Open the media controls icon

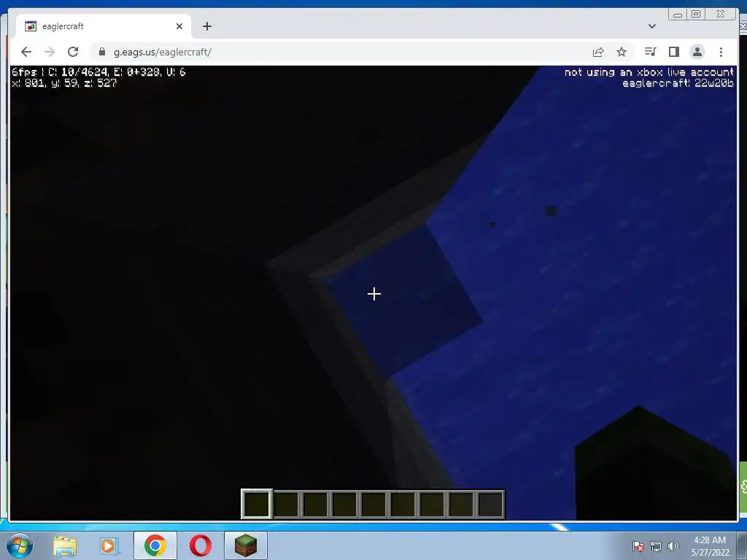650,52
